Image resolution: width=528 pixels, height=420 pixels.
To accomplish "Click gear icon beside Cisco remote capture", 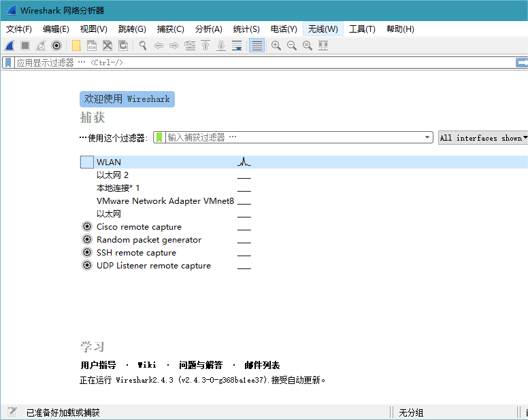I will (87, 226).
